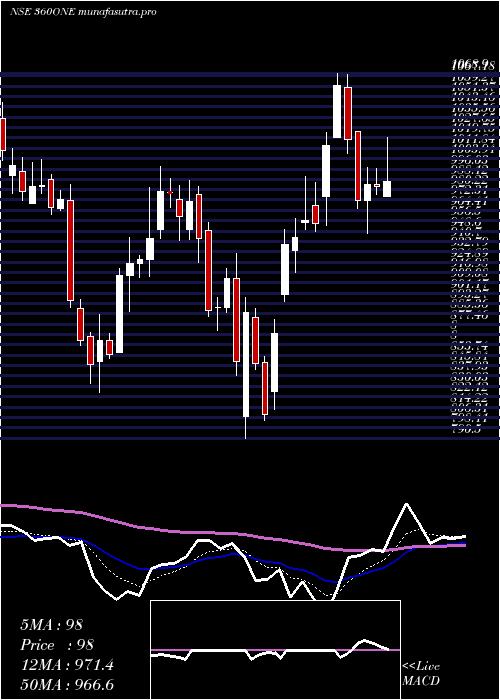The image size is (500, 700).
Task: Select the Price : 98 readout
Action: coord(57,645)
